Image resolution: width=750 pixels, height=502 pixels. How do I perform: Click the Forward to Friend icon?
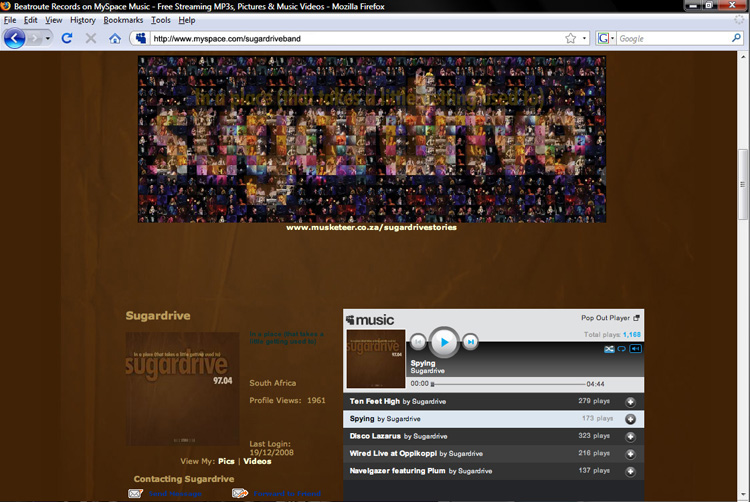pyautogui.click(x=240, y=493)
